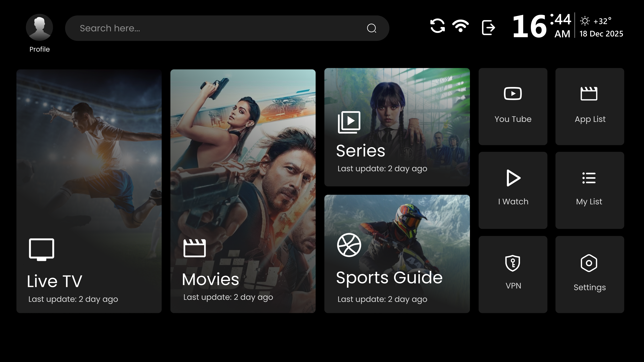This screenshot has width=644, height=362.
Task: Open the Settings tile
Action: [590, 274]
